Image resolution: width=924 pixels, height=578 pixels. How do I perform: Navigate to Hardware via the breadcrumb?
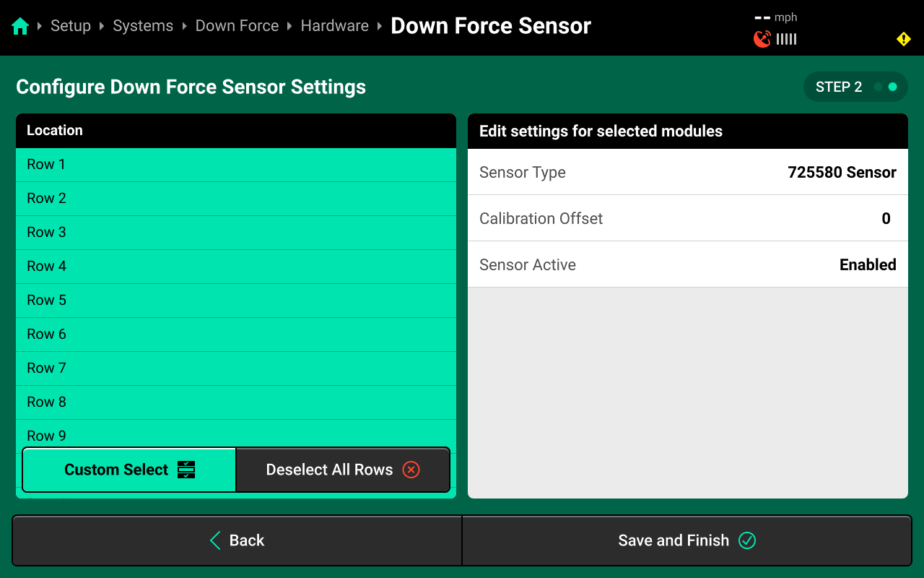[334, 25]
